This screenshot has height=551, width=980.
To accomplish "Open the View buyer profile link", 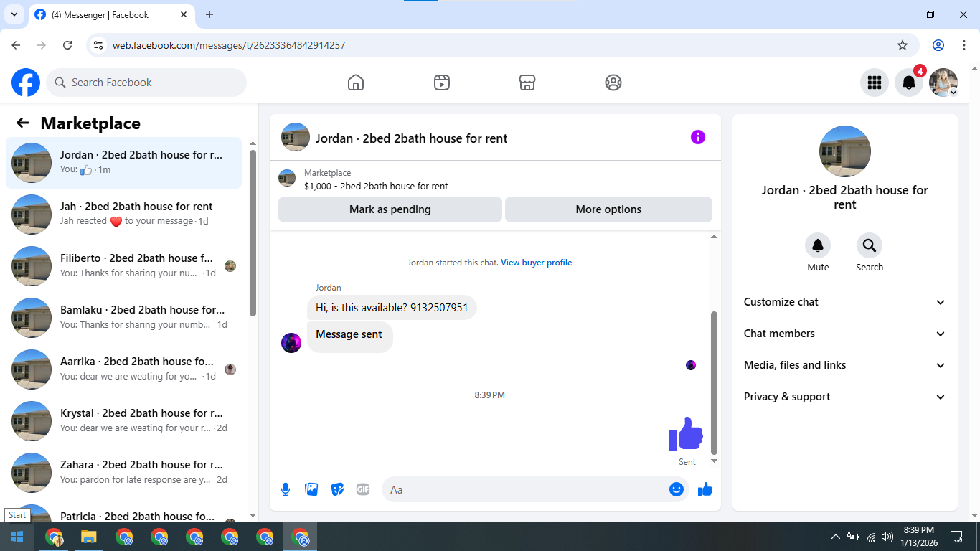I will (536, 263).
